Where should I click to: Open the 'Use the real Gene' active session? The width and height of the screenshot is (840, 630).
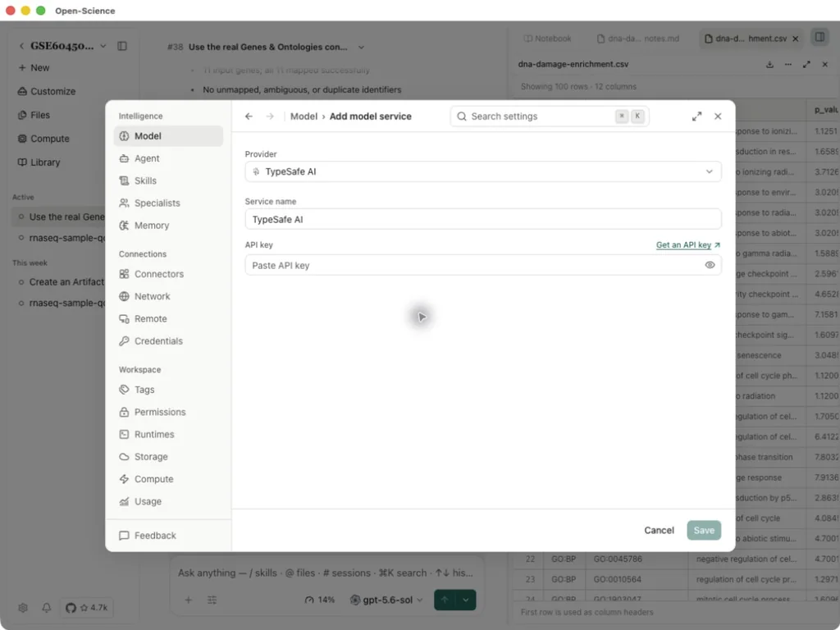tap(59, 217)
